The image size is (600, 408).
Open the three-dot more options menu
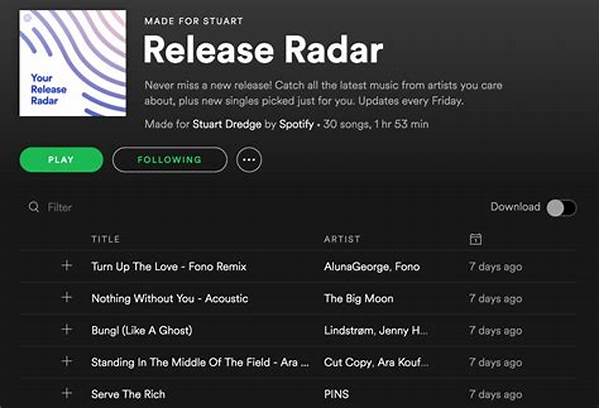tap(249, 160)
